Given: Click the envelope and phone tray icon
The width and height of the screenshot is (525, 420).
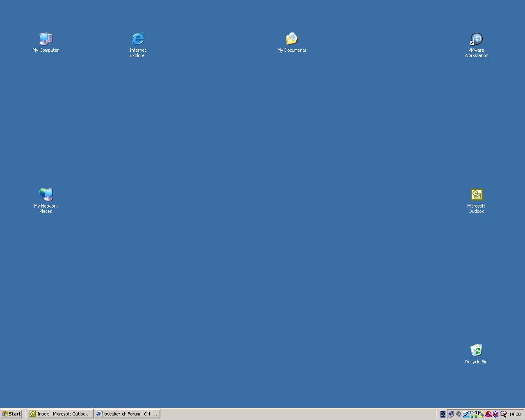Looking at the screenshot, I should pyautogui.click(x=474, y=414).
